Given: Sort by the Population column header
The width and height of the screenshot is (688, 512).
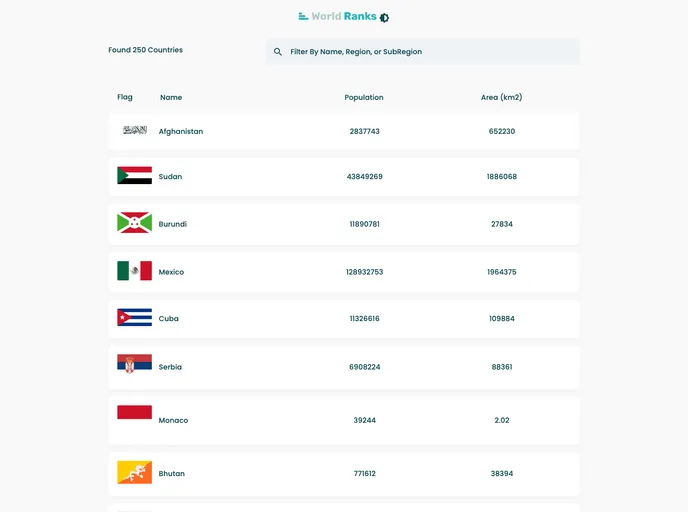Looking at the screenshot, I should pos(364,98).
